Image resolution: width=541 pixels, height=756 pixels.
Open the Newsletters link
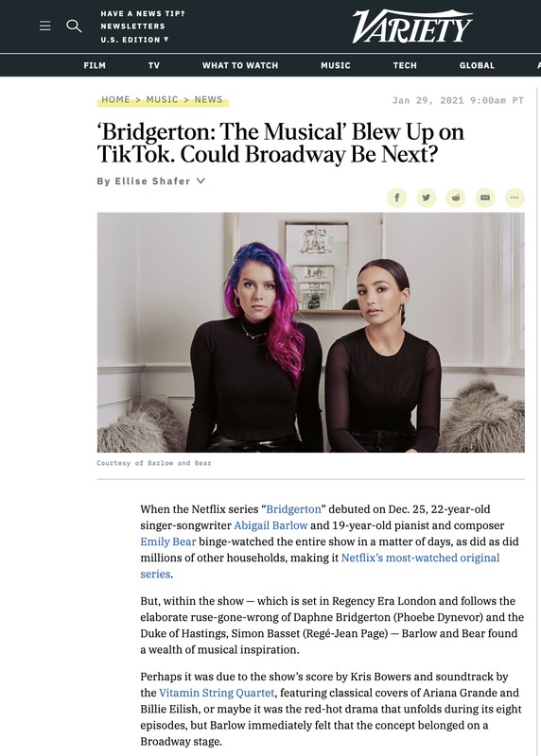[132, 26]
